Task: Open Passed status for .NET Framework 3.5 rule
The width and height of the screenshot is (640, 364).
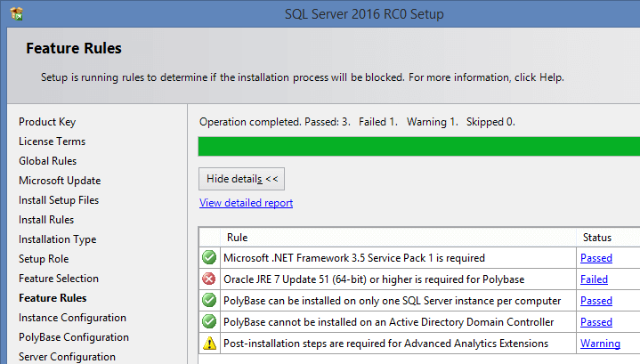Action: point(596,258)
